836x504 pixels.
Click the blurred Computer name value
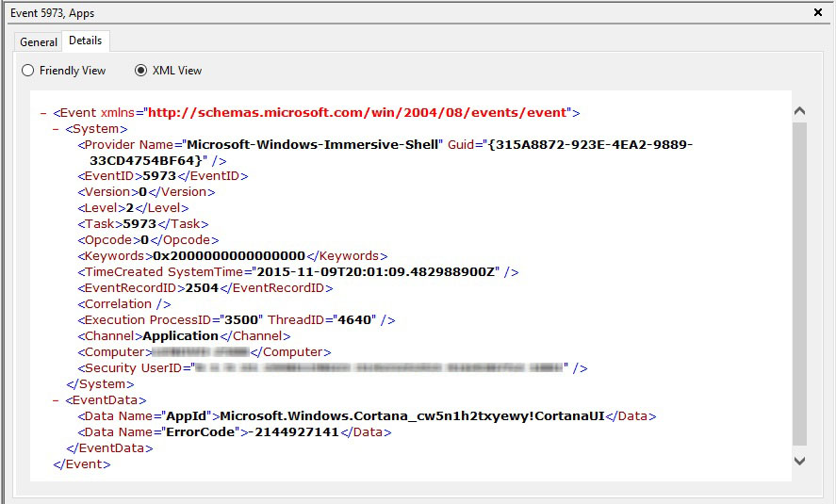(x=201, y=352)
